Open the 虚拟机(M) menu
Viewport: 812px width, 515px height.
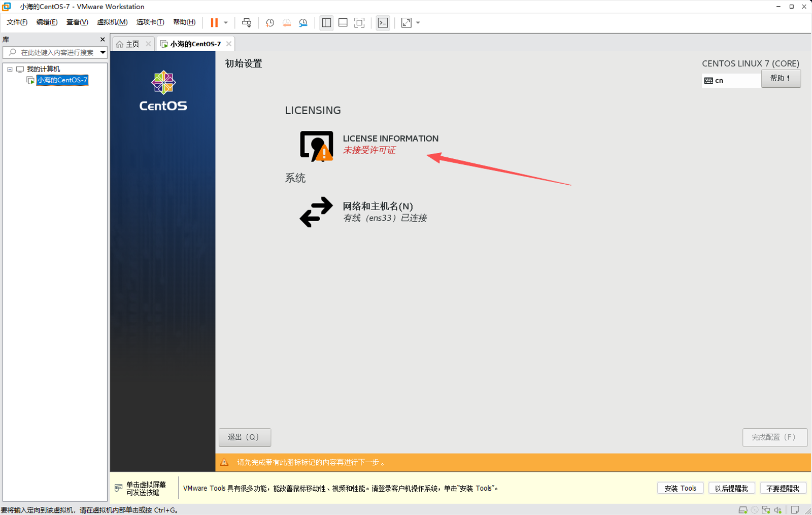(112, 22)
